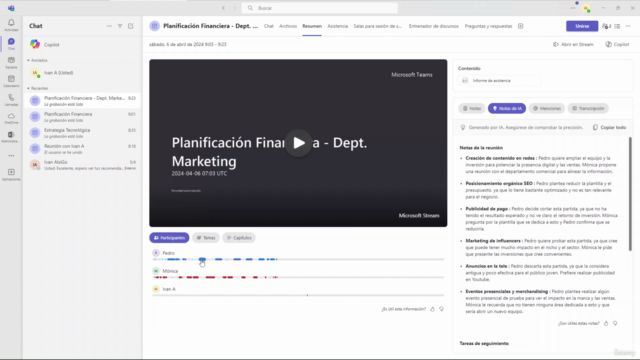Screen dimensions: 640x360
Task: Select the Transcripción pill
Action: [588, 109]
